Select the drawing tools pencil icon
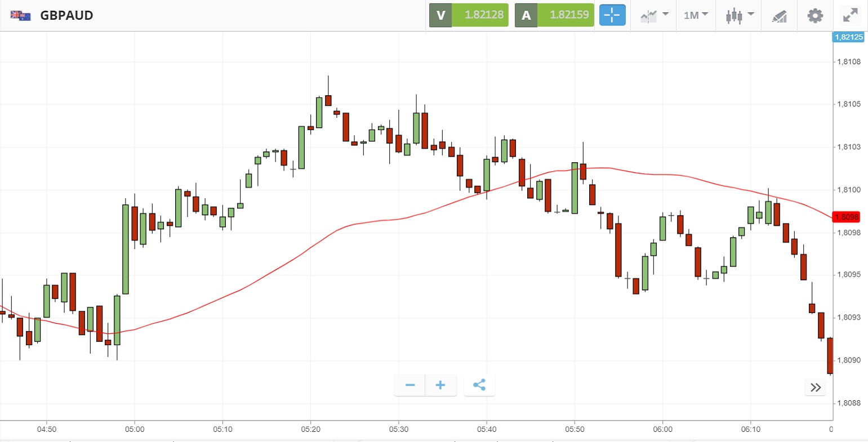Viewport: 868px width, 442px height. coord(780,16)
